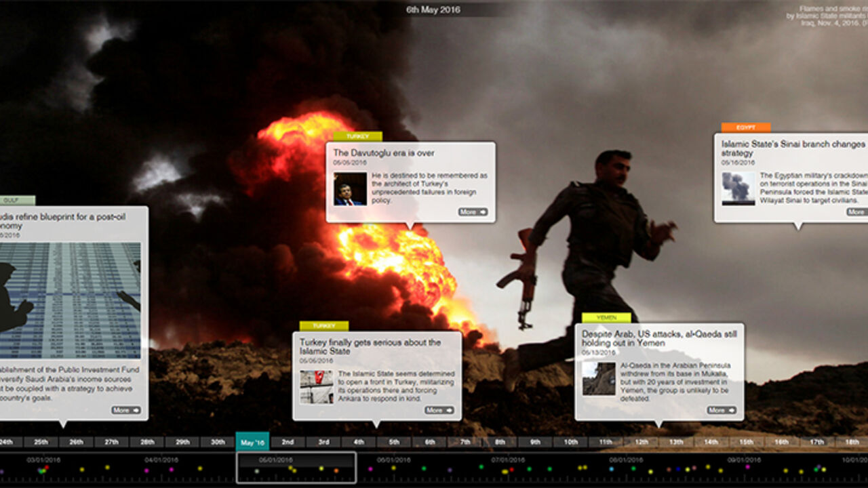Select the 27th on the timeline

coord(111,442)
